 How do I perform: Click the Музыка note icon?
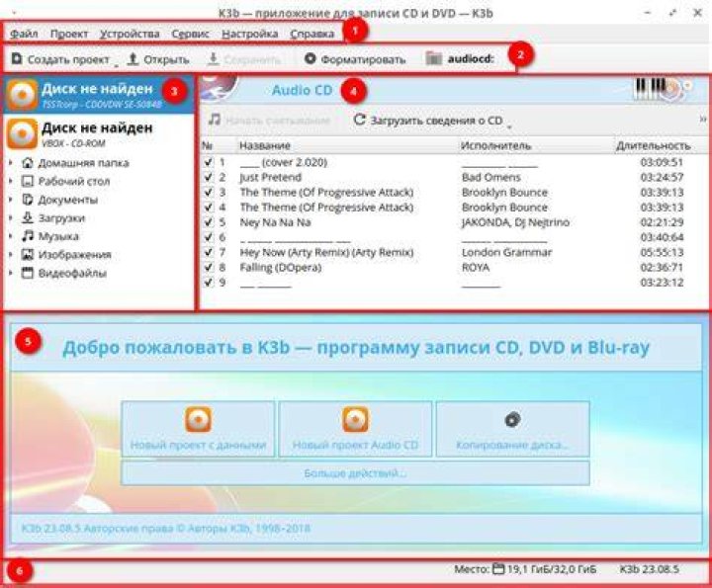28,236
